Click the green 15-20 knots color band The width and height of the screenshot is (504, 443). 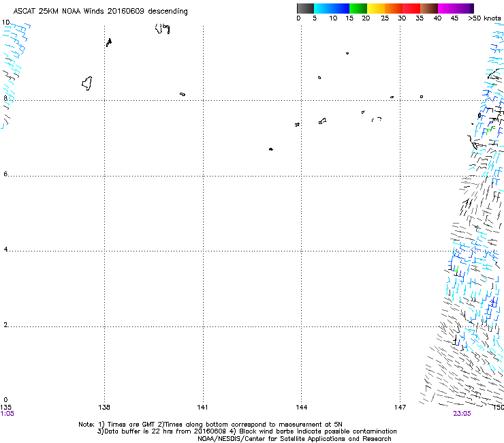point(358,8)
